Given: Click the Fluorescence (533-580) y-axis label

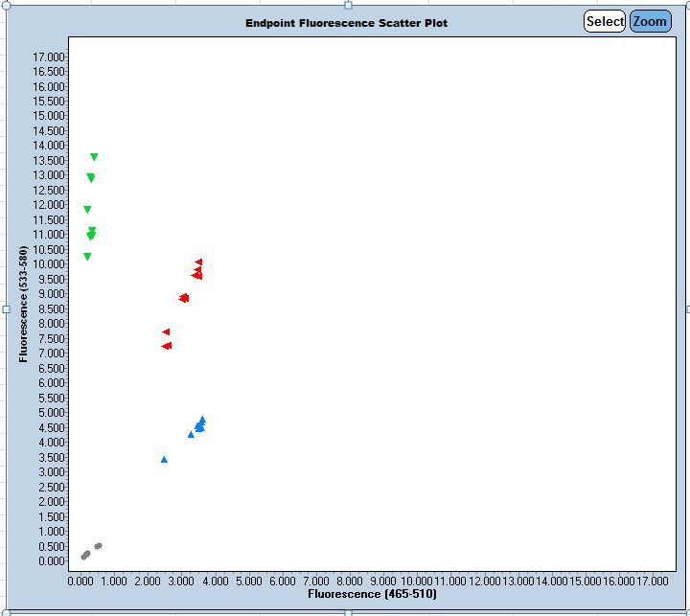Looking at the screenshot, I should coord(24,305).
